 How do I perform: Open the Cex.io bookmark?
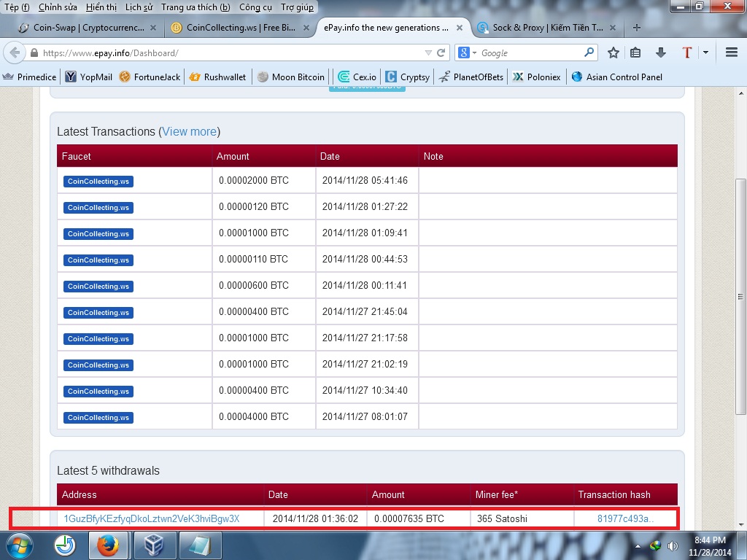(x=357, y=77)
